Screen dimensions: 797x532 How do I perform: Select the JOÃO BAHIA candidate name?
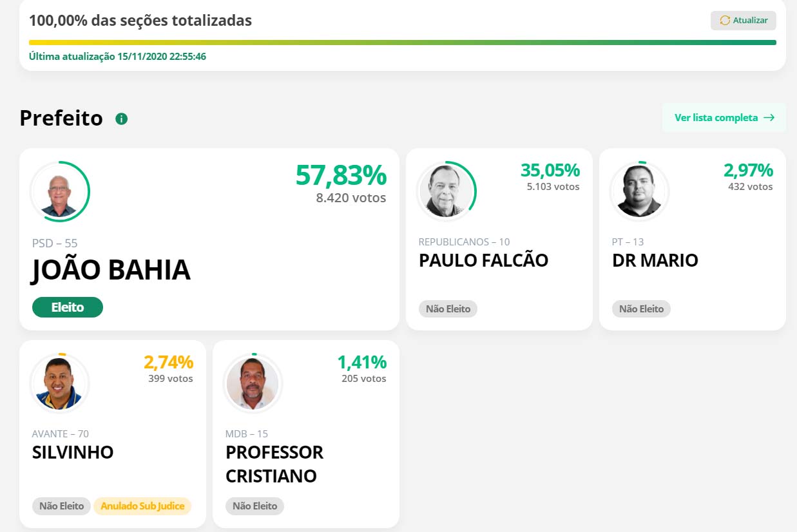[111, 271]
